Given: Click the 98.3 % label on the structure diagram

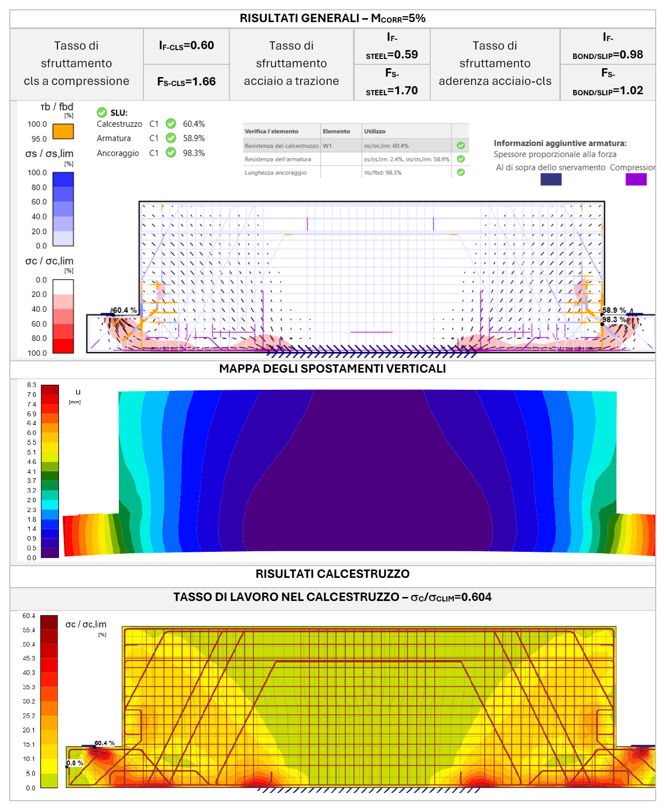Looking at the screenshot, I should pyautogui.click(x=614, y=320).
